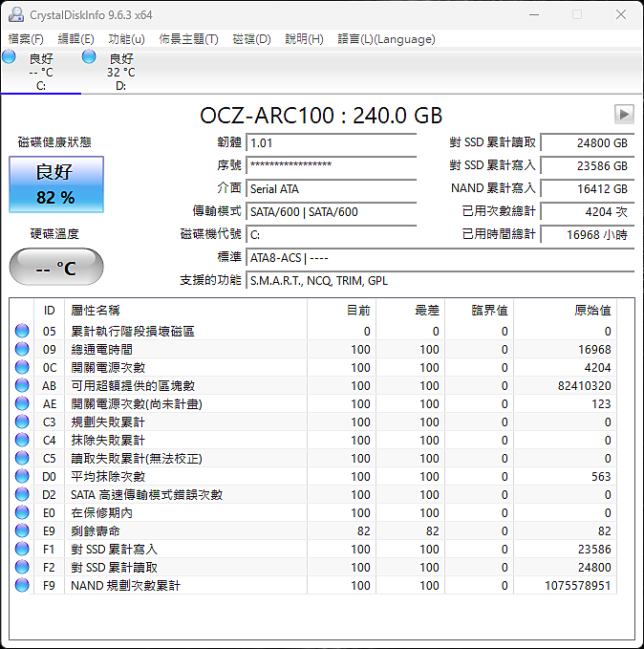Open the 編輯(E) menu
Screen dimensions: 644x649
pyautogui.click(x=75, y=39)
